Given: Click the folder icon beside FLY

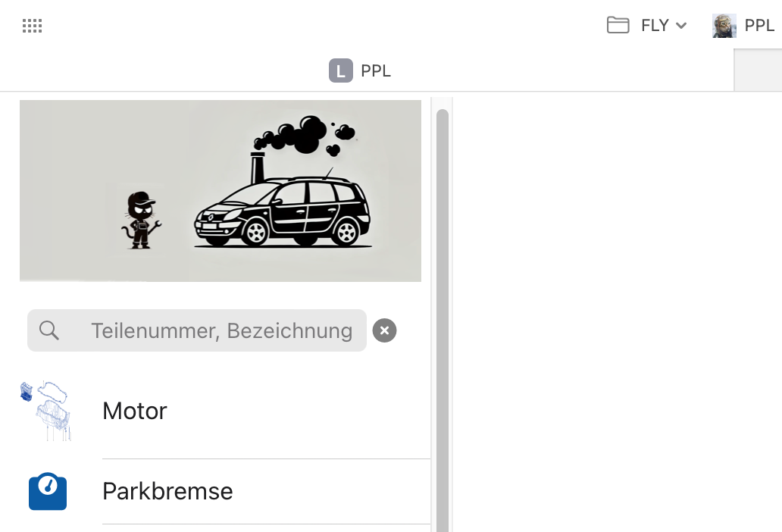Looking at the screenshot, I should tap(618, 25).
